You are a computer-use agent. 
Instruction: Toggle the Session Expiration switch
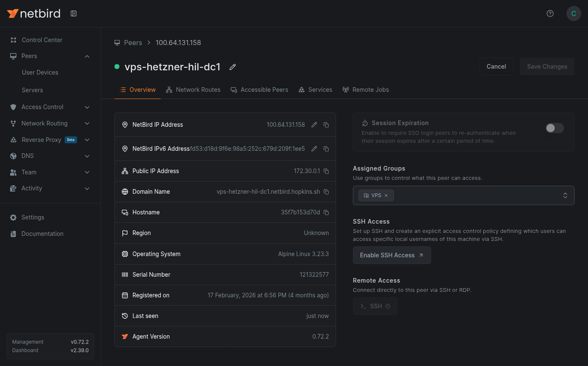pos(555,128)
